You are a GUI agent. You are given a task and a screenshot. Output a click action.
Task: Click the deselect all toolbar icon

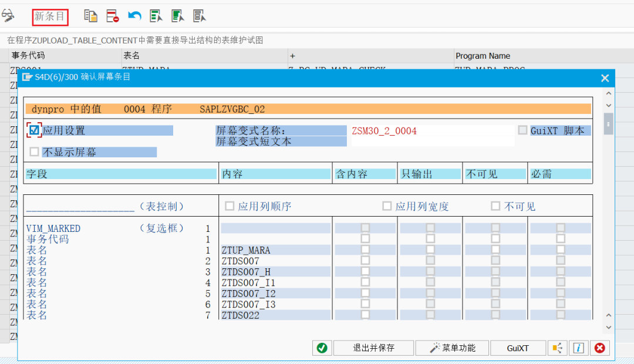click(x=200, y=16)
